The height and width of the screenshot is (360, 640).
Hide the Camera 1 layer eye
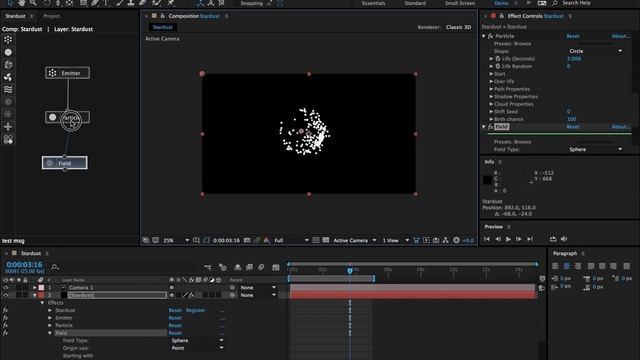coord(6,288)
